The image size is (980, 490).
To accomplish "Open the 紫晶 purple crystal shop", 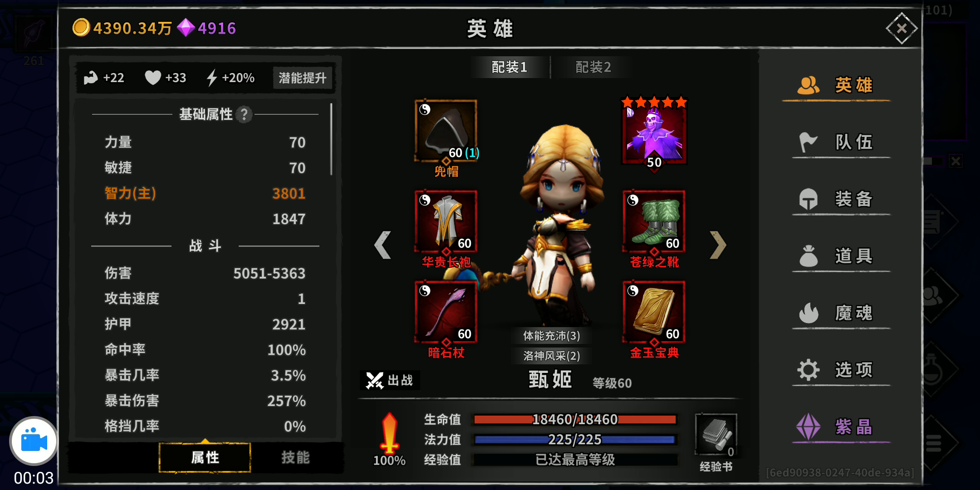I will click(x=841, y=426).
